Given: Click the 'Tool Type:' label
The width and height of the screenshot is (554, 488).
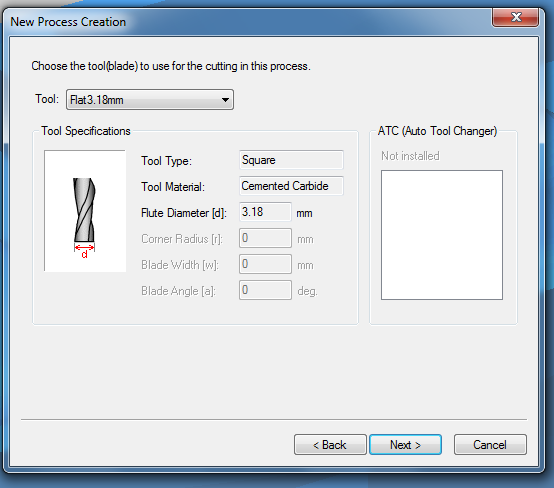Looking at the screenshot, I should pos(166,161).
